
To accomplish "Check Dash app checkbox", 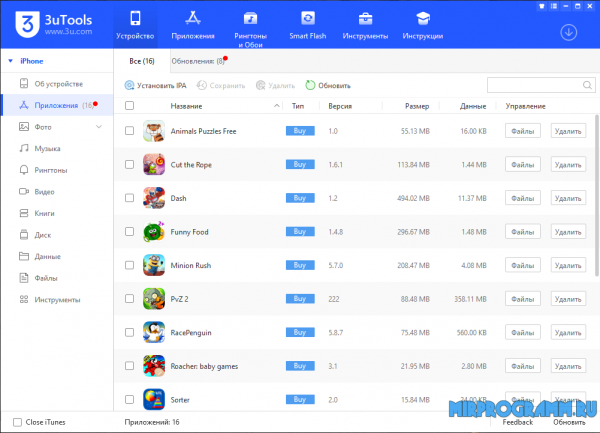I will (129, 198).
